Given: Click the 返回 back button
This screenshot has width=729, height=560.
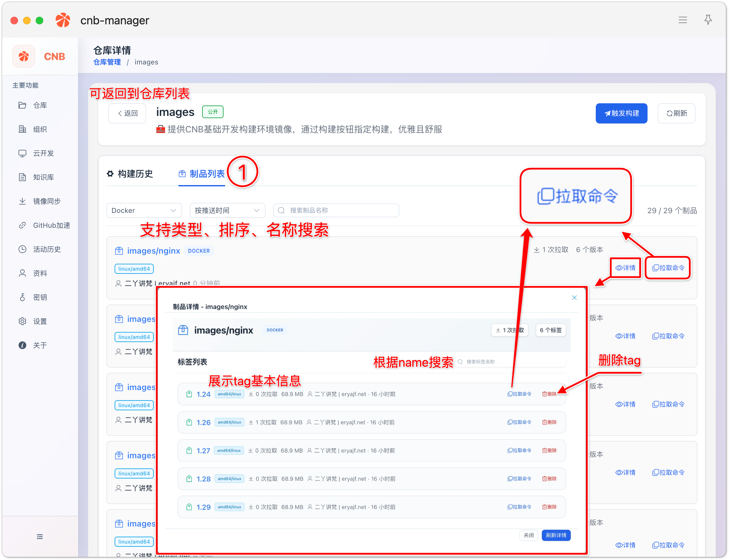Looking at the screenshot, I should [127, 113].
